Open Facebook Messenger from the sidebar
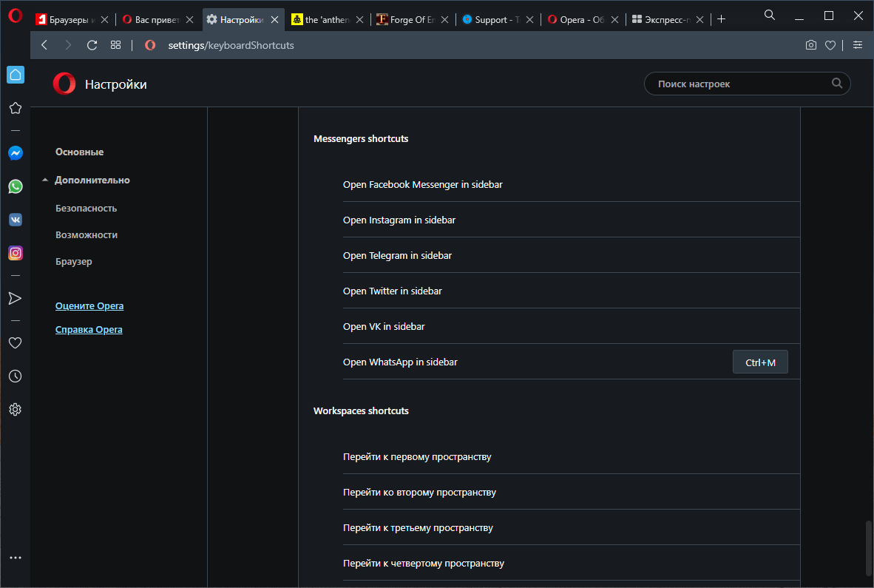 tap(16, 153)
